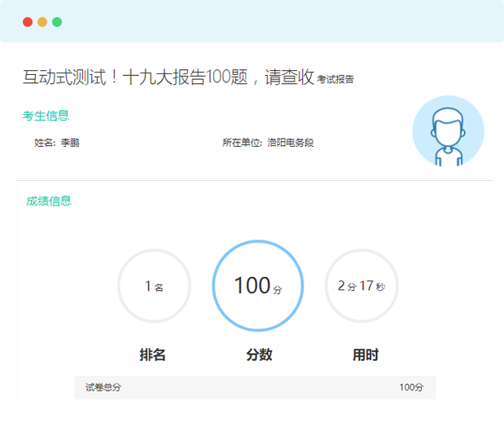Click the small 考试报告 label beside title
The image size is (504, 432).
(x=335, y=80)
